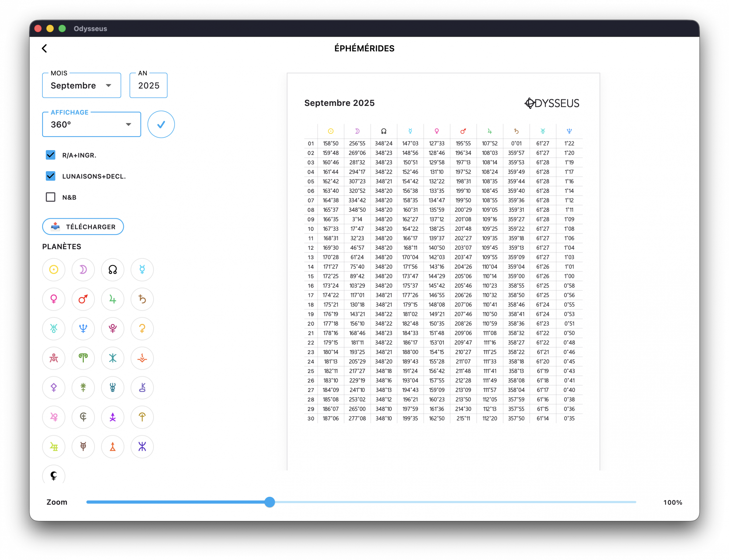Click the Zoom slider handle
This screenshot has width=729, height=560.
coord(270,502)
